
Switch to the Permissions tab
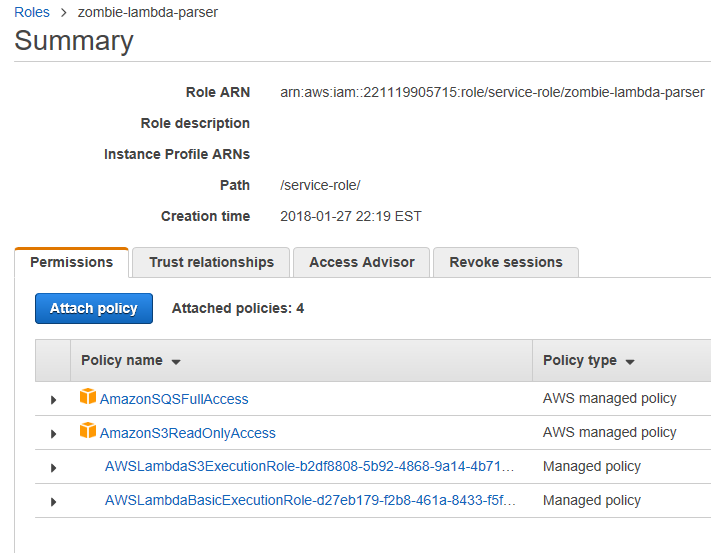[72, 262]
